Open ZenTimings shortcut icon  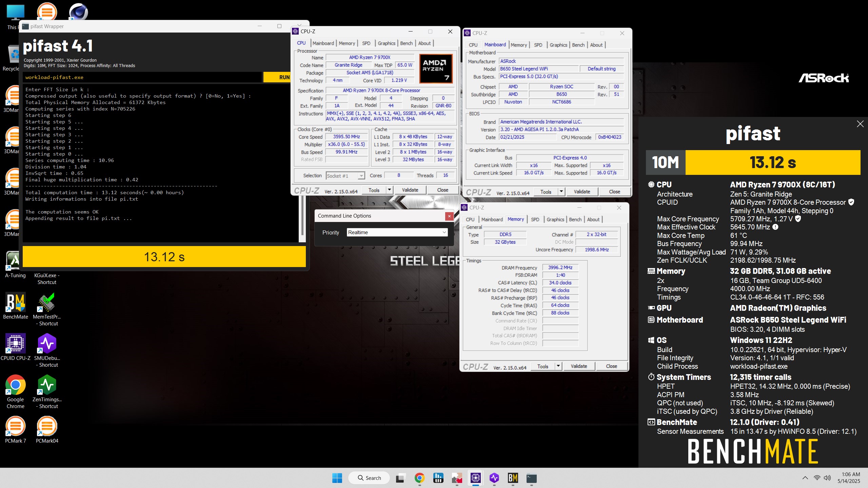click(47, 392)
